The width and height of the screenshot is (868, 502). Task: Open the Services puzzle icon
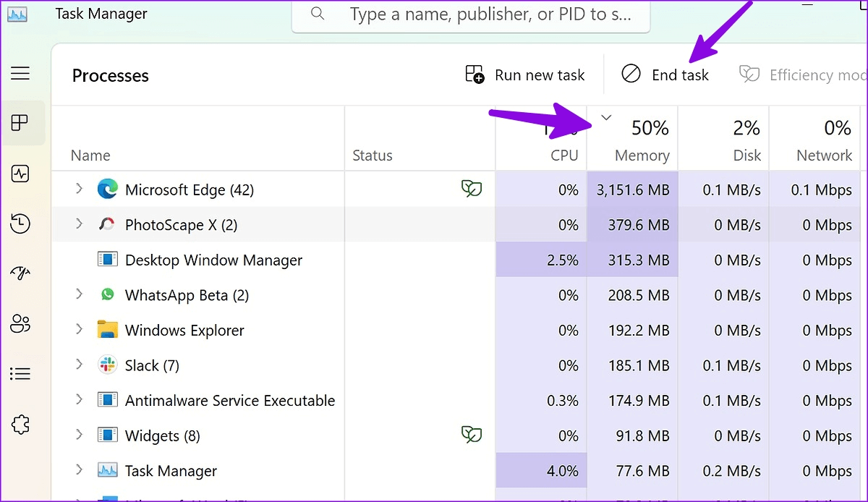pos(20,424)
